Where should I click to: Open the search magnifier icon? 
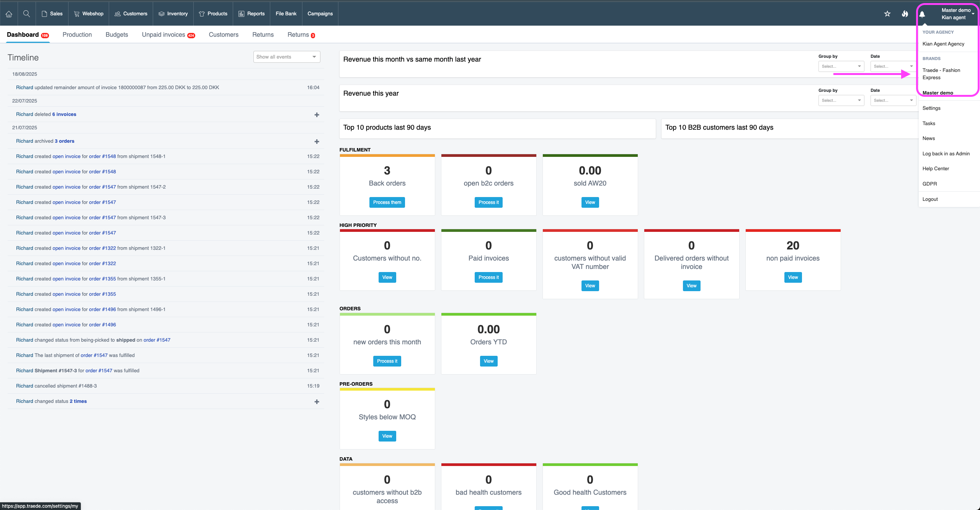coord(26,14)
